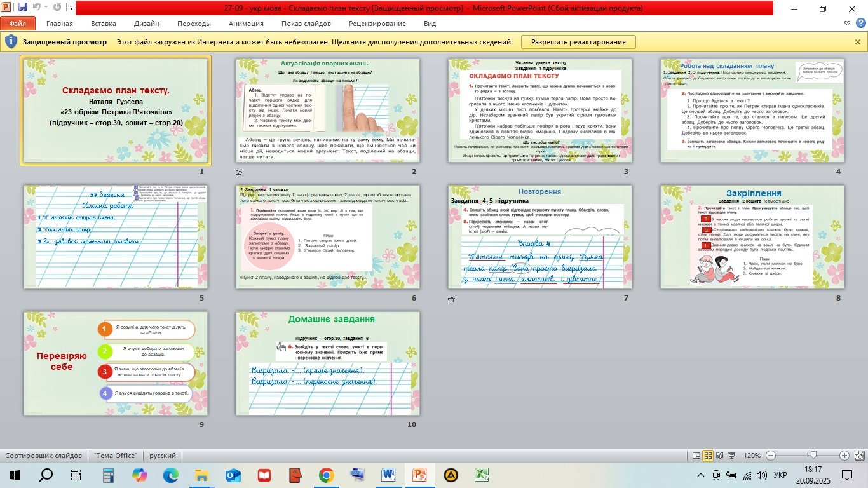Open Microsoft Word from the taskbar
This screenshot has height=488, width=868.
pyautogui.click(x=388, y=475)
